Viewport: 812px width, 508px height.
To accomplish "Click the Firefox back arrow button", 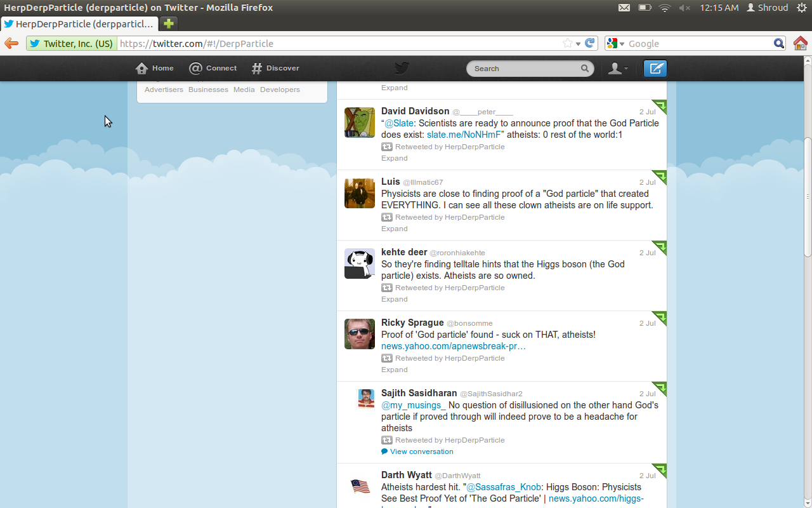I will pyautogui.click(x=11, y=43).
